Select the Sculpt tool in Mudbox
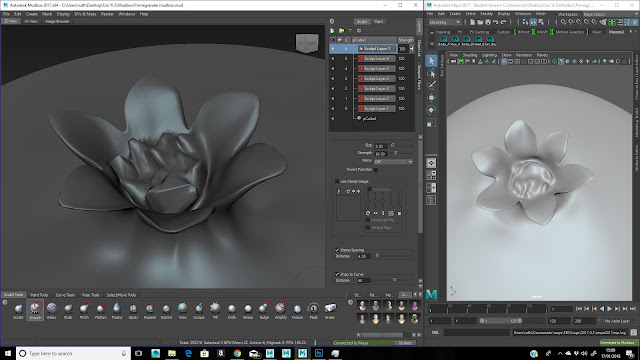This screenshot has height=360, width=640. (18, 311)
